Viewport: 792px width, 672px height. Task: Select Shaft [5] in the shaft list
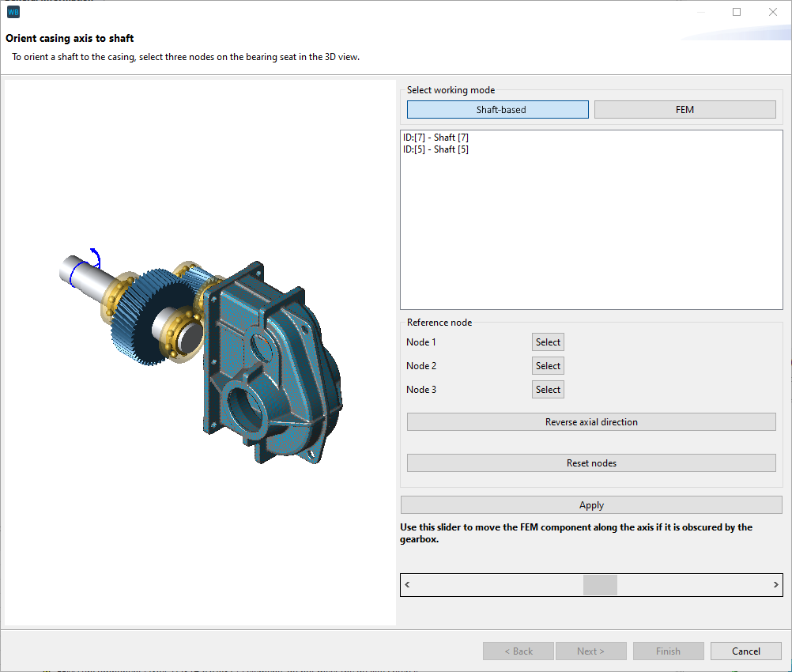coord(436,149)
